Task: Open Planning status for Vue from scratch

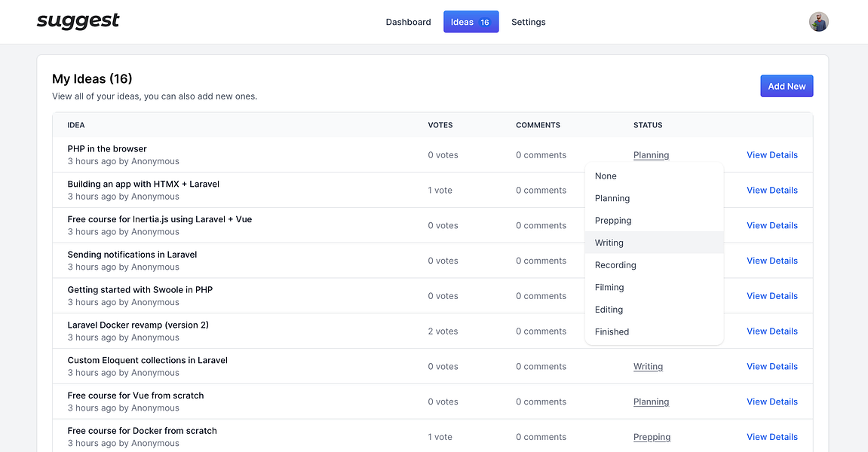Action: pyautogui.click(x=651, y=402)
